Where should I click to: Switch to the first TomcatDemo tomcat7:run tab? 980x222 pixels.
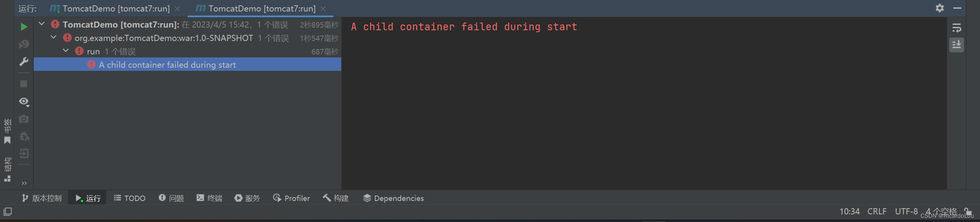111,8
